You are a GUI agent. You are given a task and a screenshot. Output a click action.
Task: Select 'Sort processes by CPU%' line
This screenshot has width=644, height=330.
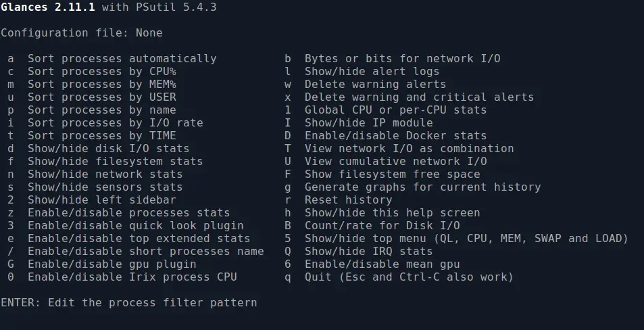coord(102,72)
